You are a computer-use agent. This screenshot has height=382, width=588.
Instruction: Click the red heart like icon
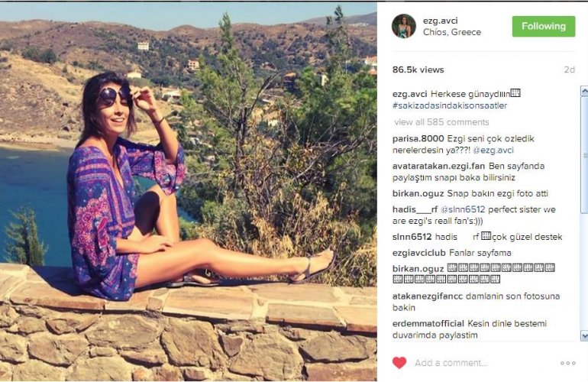(399, 363)
